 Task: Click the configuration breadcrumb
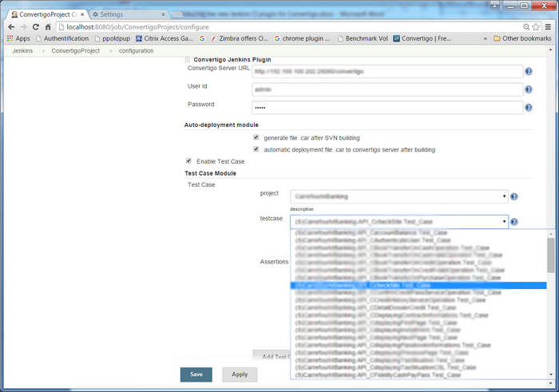tap(137, 51)
